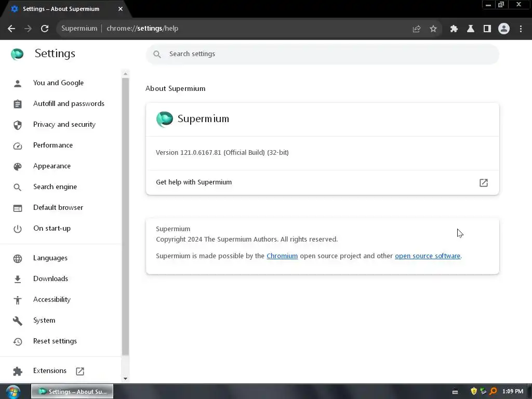The width and height of the screenshot is (532, 399).
Task: Reload the page with refresh icon
Action: click(x=45, y=29)
